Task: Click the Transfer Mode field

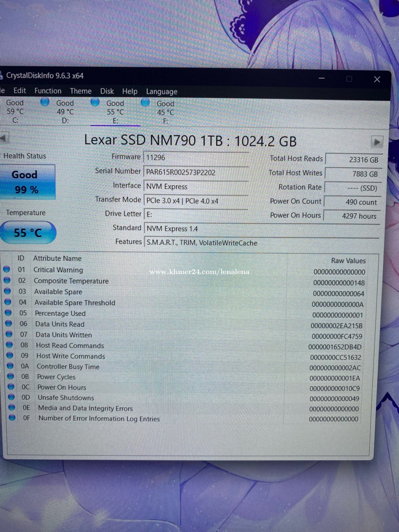Action: click(x=196, y=201)
